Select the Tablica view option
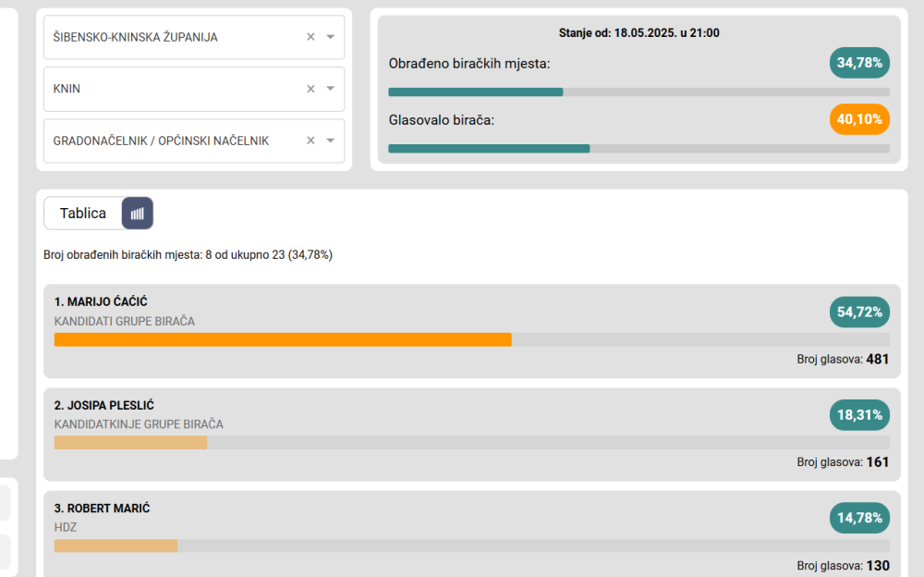This screenshot has width=924, height=577. pos(83,214)
